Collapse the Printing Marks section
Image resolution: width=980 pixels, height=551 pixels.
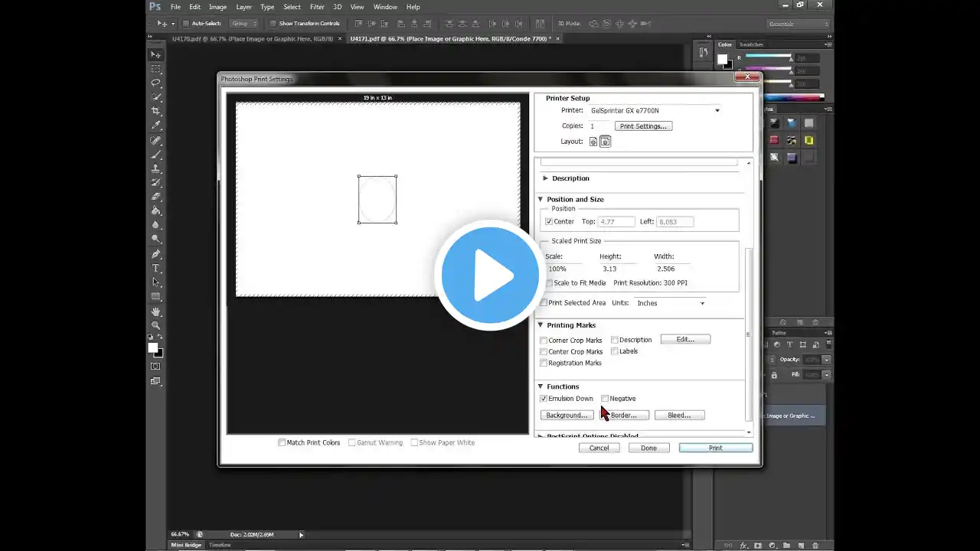point(541,325)
